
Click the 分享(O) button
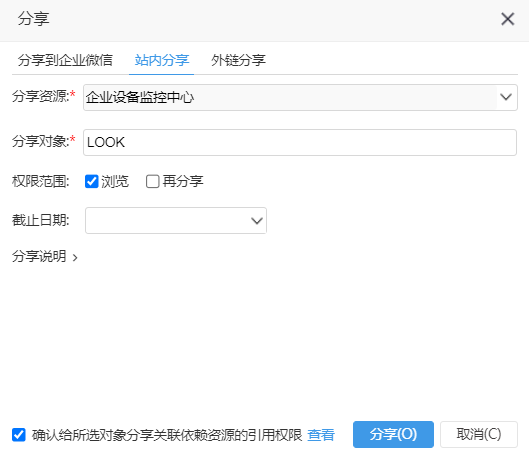393,434
